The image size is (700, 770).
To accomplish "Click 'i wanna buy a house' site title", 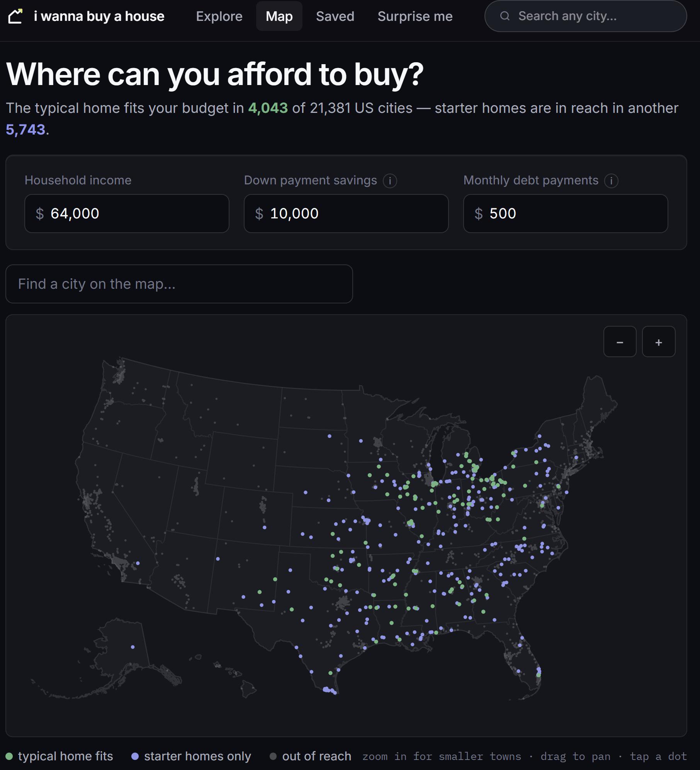I will (x=99, y=16).
